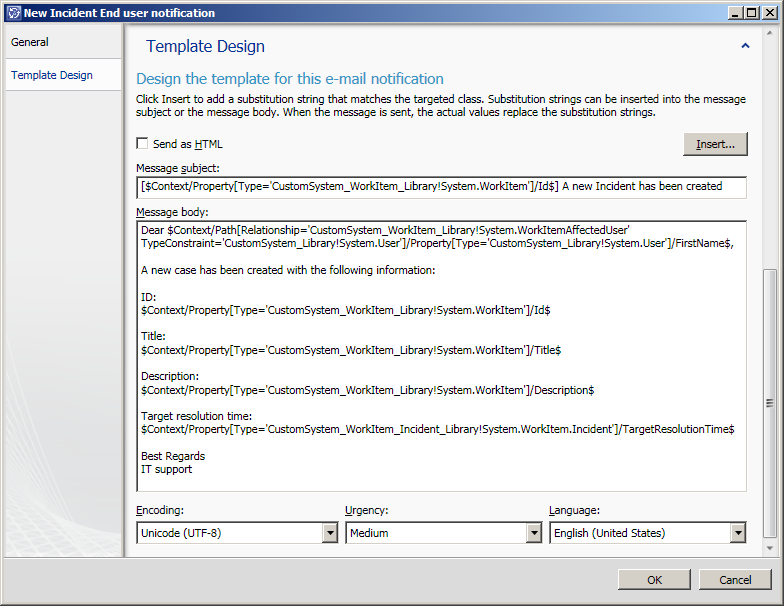Screen dimensions: 784x606
Task: Click into the Message subject field
Action: tap(442, 186)
